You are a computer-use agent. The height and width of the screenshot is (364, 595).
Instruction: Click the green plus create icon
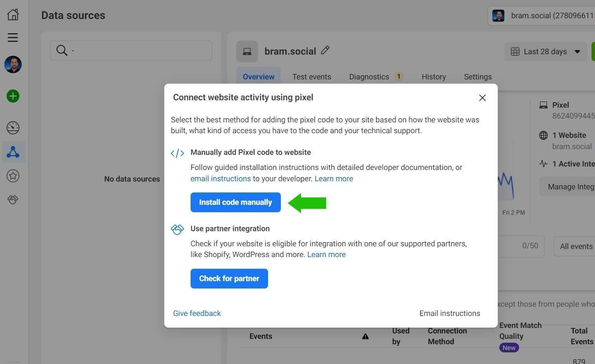click(x=13, y=96)
